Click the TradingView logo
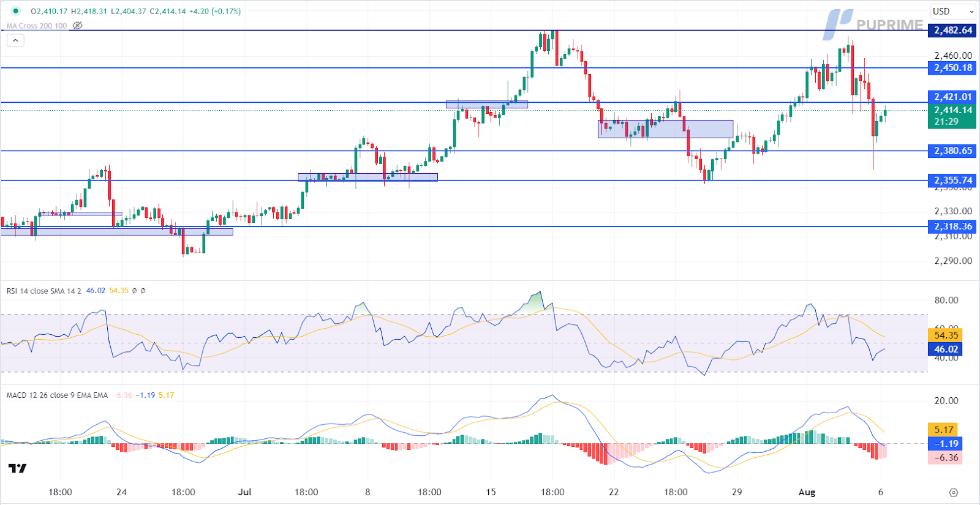 coord(18,468)
